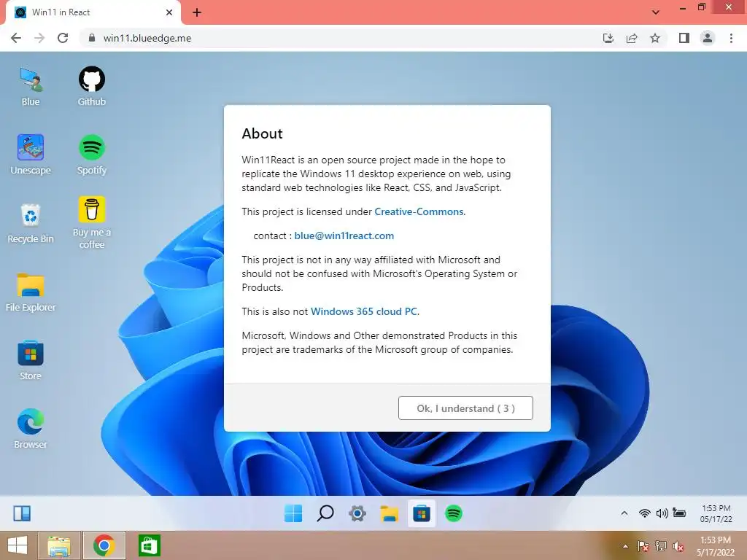Open search magnifier in web taskbar

325,513
